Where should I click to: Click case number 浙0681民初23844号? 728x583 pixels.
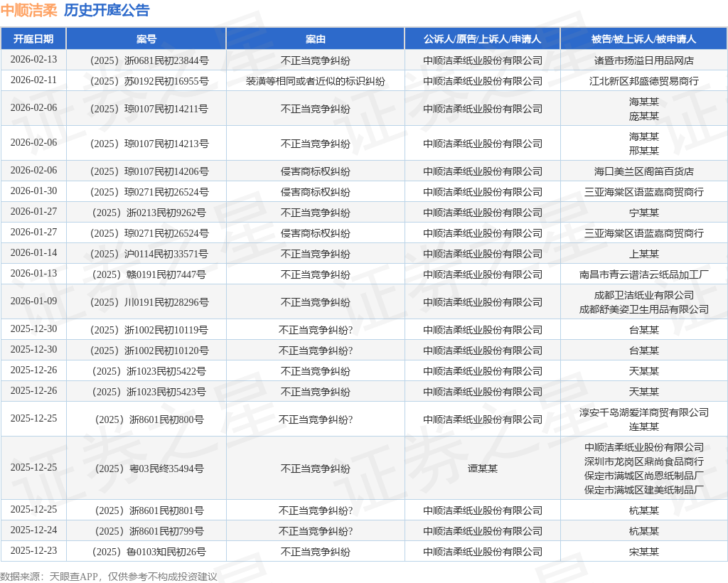(x=149, y=61)
